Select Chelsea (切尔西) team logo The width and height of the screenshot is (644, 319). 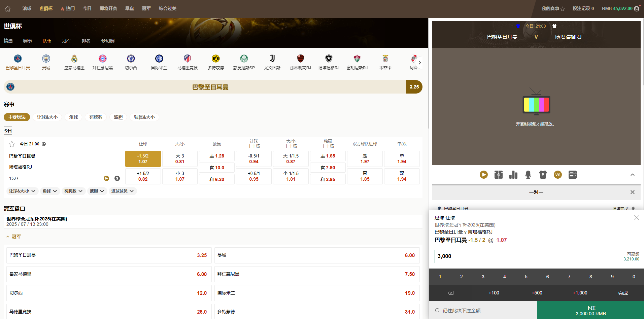tap(131, 59)
